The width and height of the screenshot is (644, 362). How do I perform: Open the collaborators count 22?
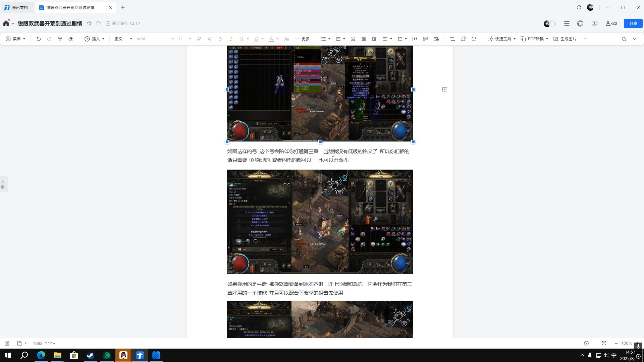611,23
